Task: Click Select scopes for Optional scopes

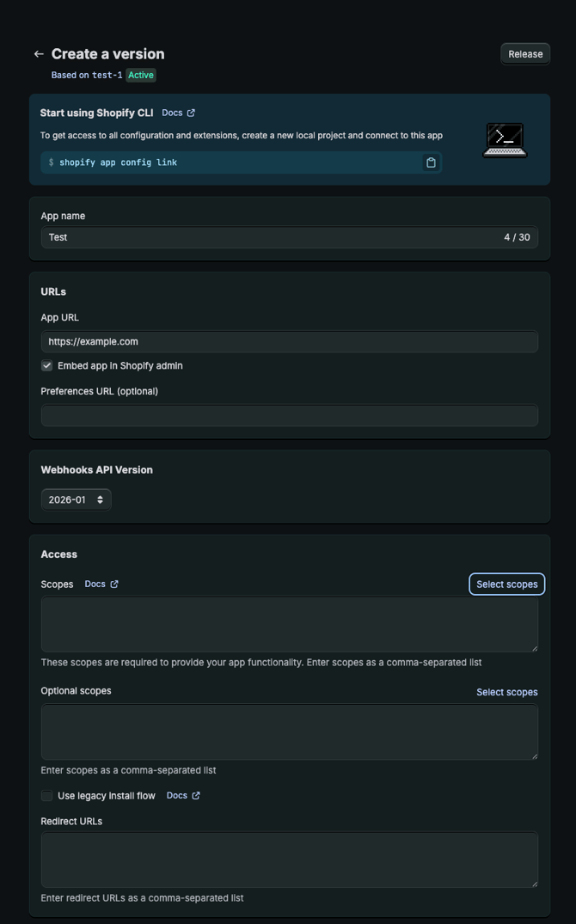Action: (x=507, y=692)
